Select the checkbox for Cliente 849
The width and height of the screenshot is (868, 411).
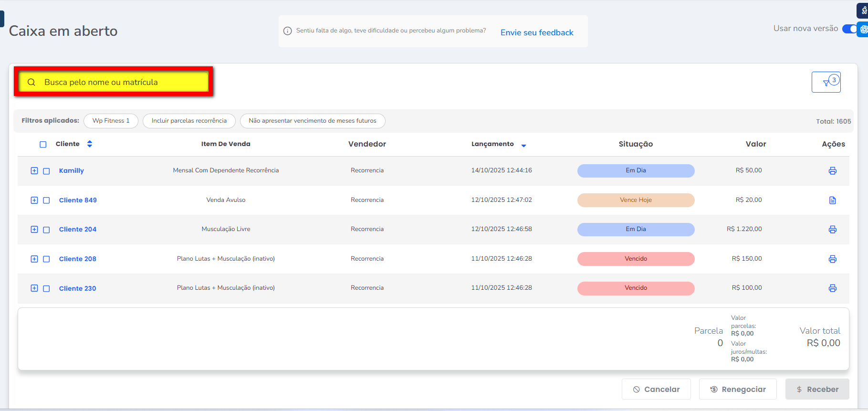[x=46, y=200]
